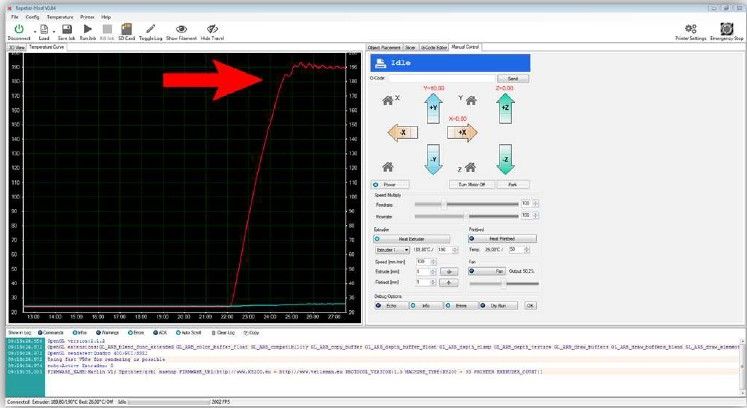Move +Y using the up arrow
The height and width of the screenshot is (408, 747).
[433, 108]
